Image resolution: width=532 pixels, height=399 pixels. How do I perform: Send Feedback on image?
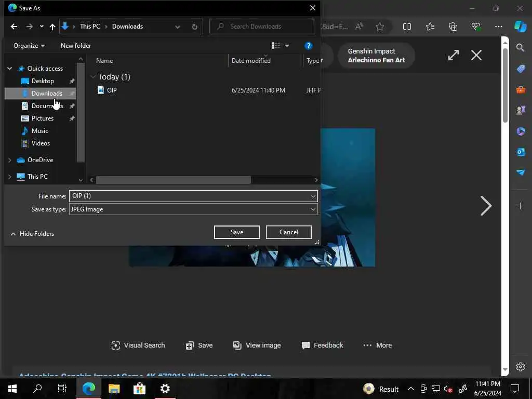[322, 345]
